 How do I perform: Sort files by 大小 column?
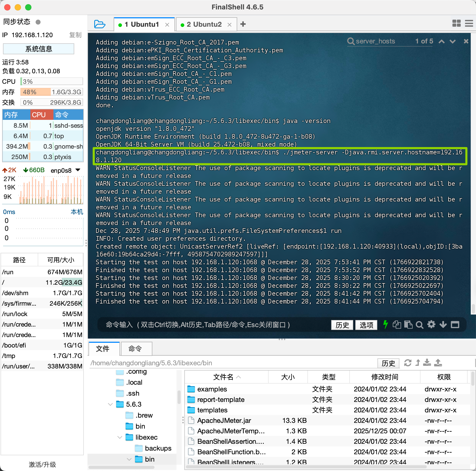tap(288, 377)
